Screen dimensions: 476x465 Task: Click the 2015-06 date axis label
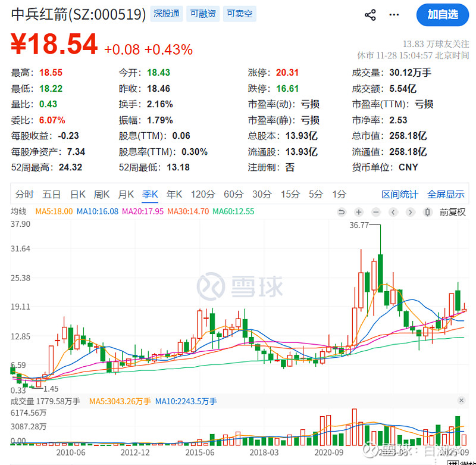(200, 452)
